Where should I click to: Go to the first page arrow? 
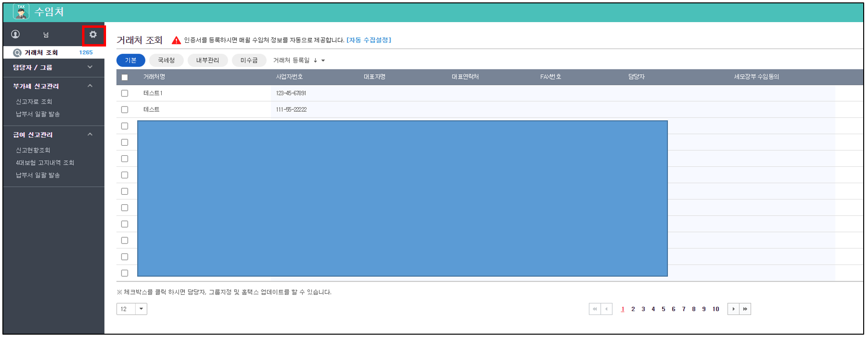(595, 309)
